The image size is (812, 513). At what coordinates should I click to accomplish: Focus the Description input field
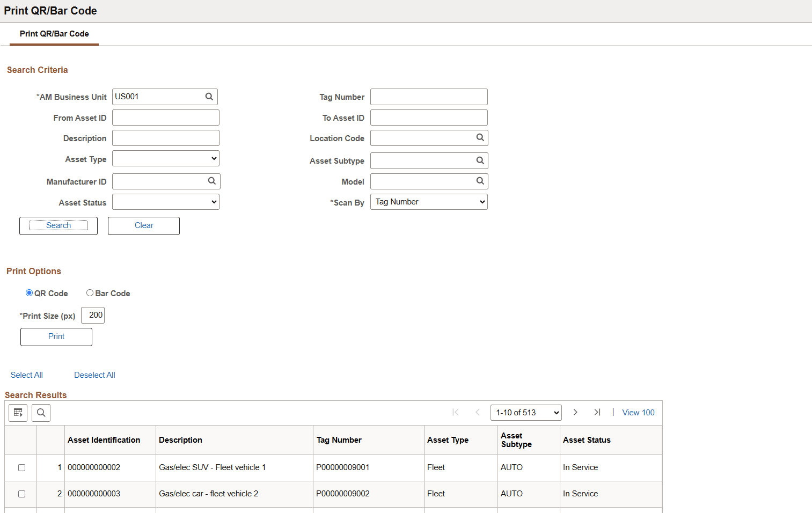tap(166, 138)
